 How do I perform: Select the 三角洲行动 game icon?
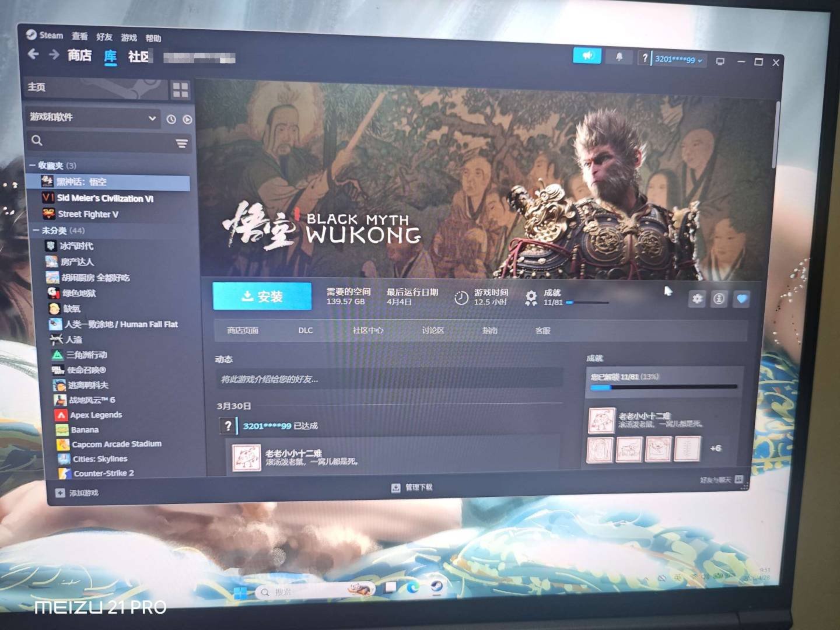57,355
